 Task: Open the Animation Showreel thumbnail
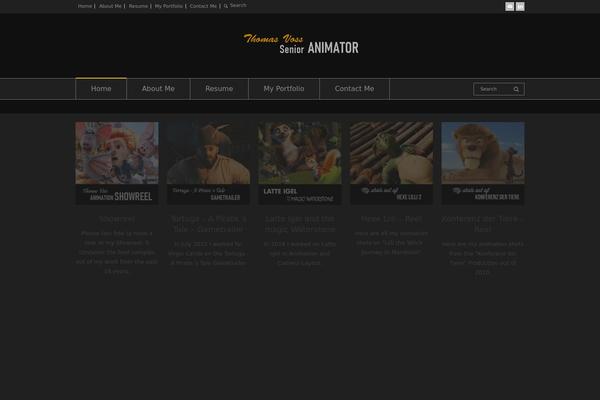[x=117, y=163]
